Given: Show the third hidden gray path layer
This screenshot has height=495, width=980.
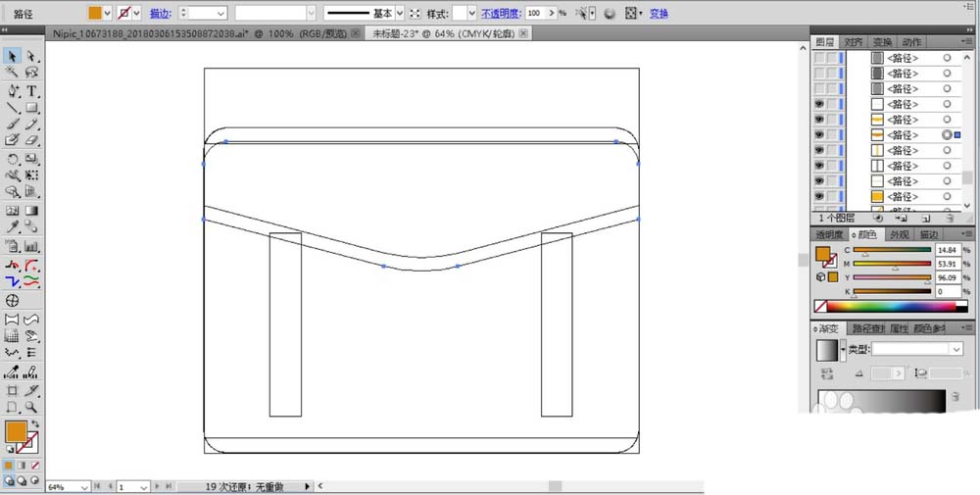Looking at the screenshot, I should click(818, 89).
